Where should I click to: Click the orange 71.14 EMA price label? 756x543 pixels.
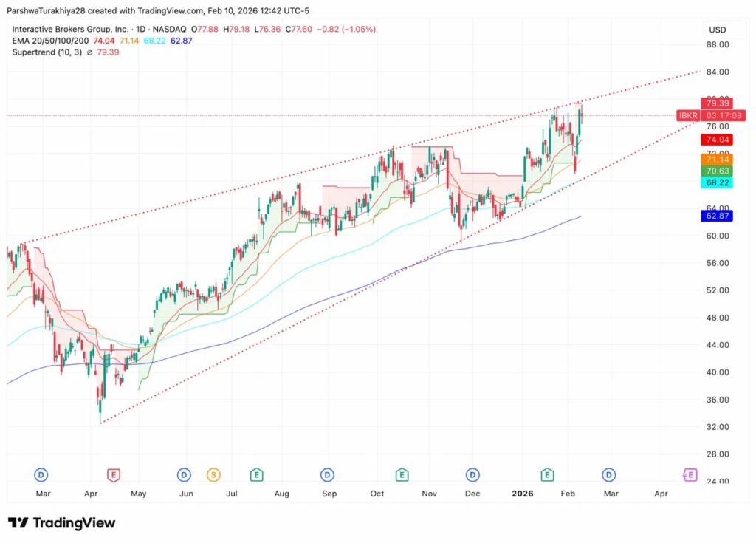point(716,159)
